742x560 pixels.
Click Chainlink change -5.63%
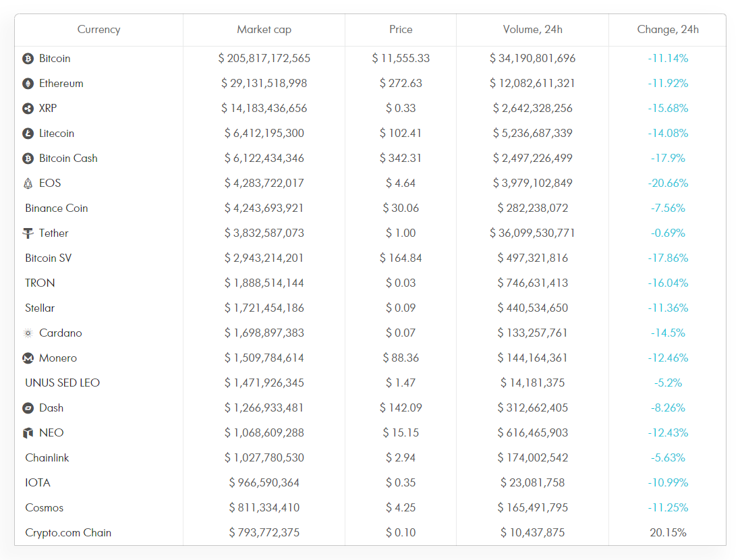pos(668,458)
